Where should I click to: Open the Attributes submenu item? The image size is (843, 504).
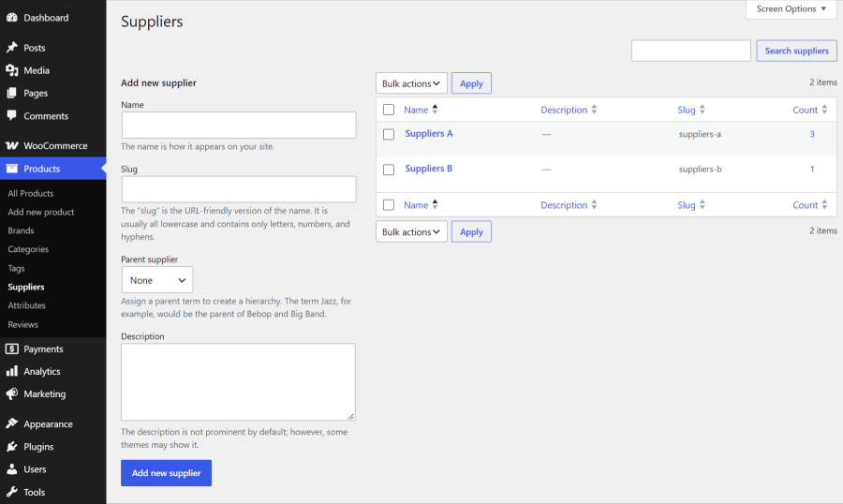[x=26, y=305]
